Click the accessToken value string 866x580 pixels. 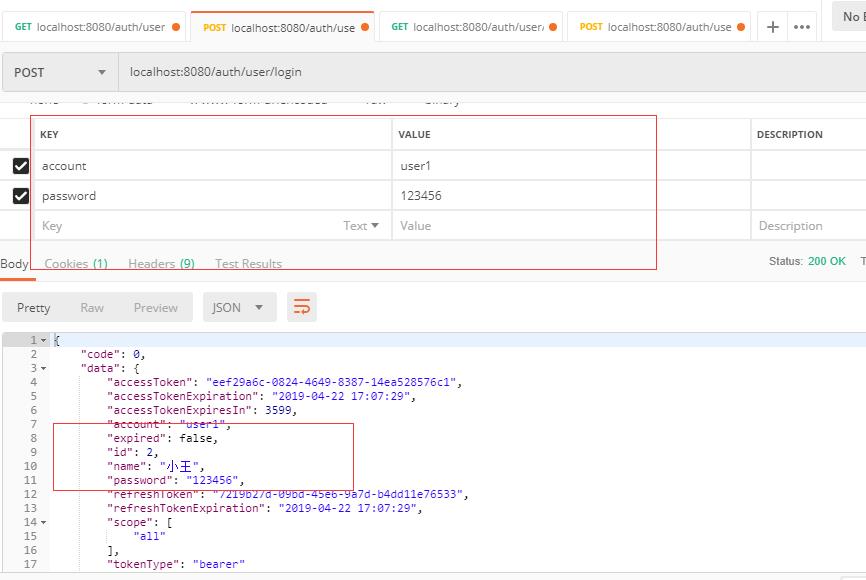pyautogui.click(x=331, y=382)
